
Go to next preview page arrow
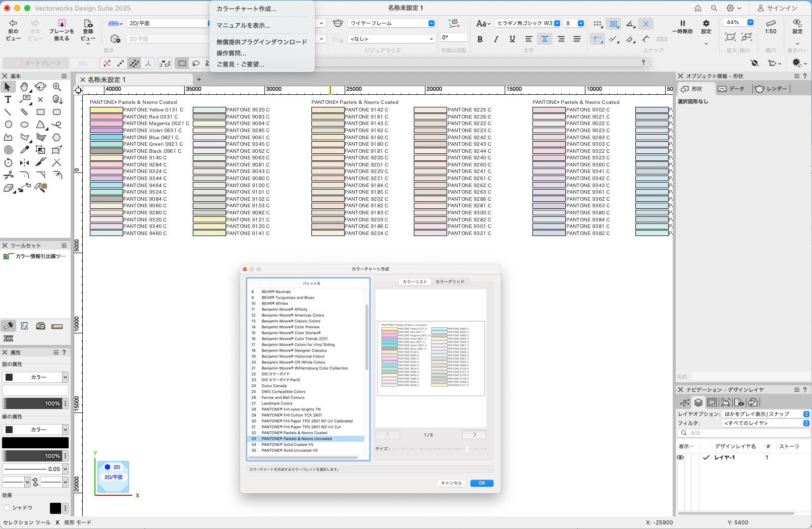click(x=474, y=435)
